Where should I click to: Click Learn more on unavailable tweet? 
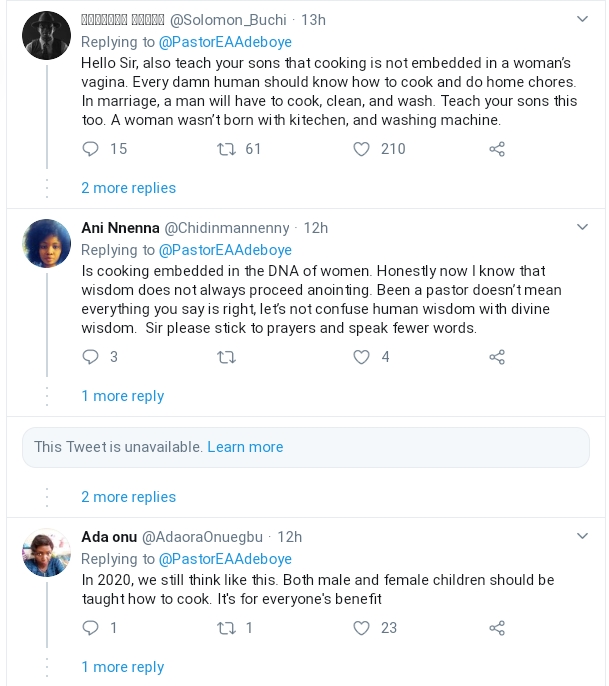click(245, 447)
